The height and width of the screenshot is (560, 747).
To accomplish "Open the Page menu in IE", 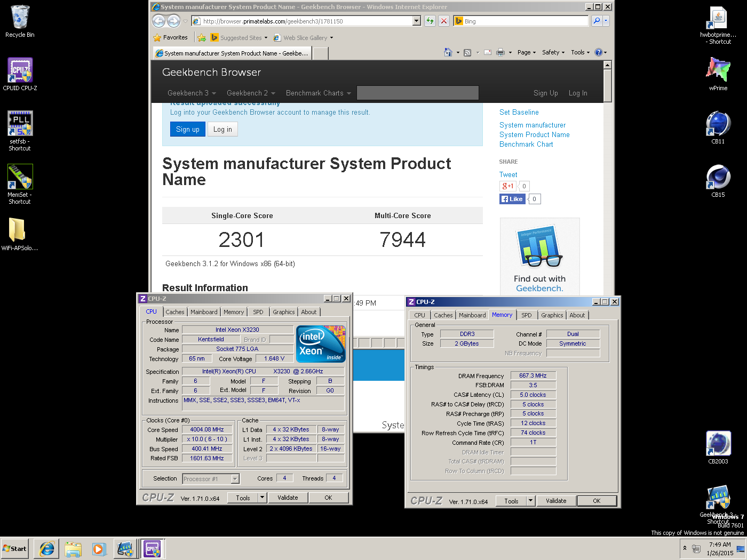I will click(x=526, y=52).
